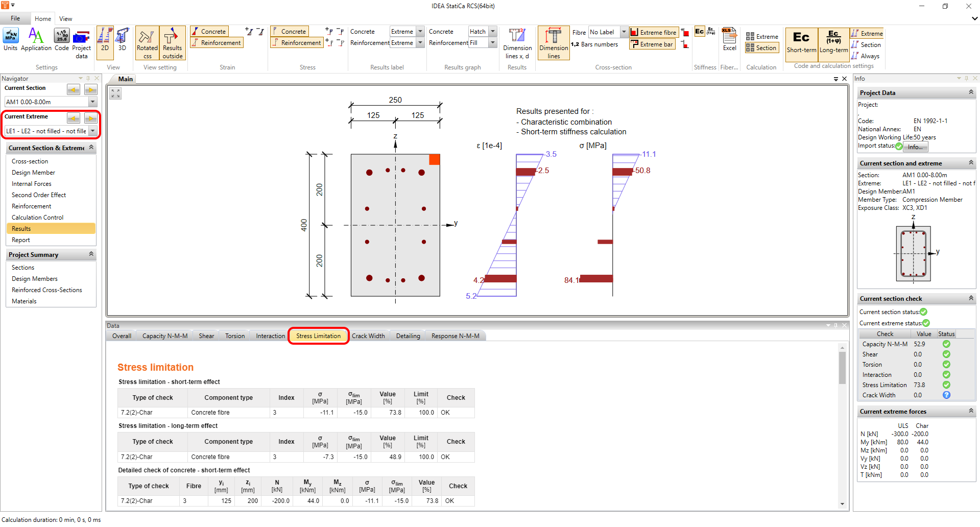The width and height of the screenshot is (980, 527).
Task: Open Project data
Action: 81,44
